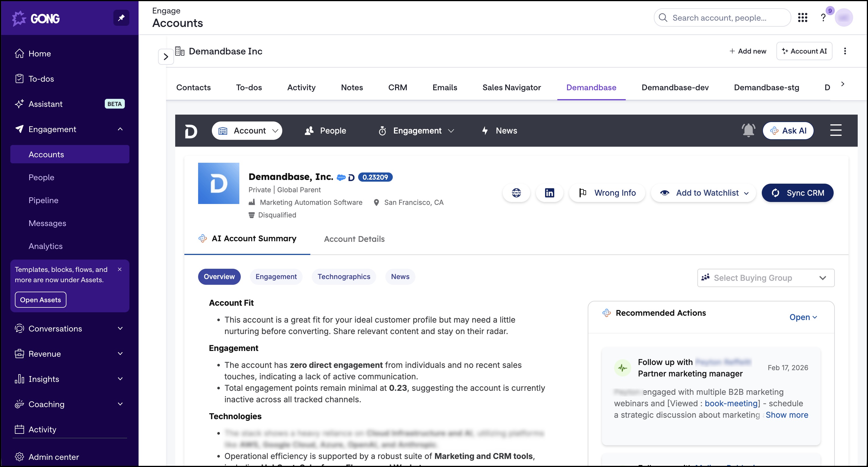The image size is (868, 467).
Task: Switch to the account To-dos tab
Action: (249, 88)
